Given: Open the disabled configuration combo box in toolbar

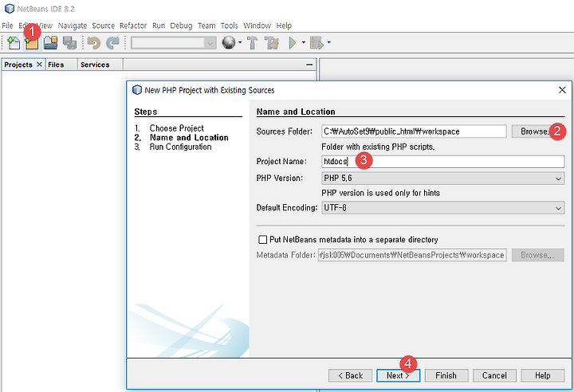Looking at the screenshot, I should [x=174, y=43].
